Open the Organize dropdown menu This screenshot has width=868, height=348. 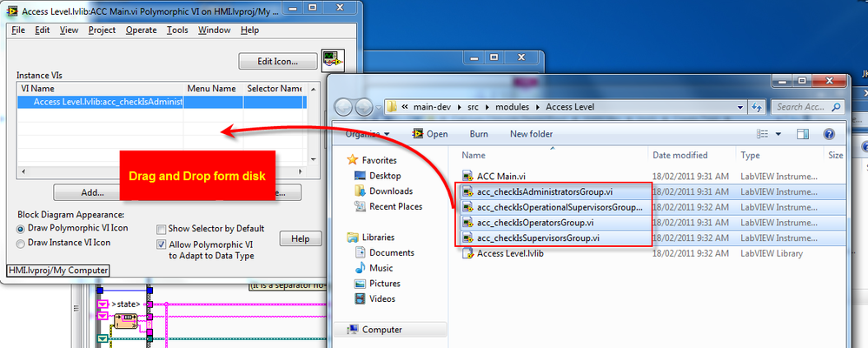click(x=368, y=134)
